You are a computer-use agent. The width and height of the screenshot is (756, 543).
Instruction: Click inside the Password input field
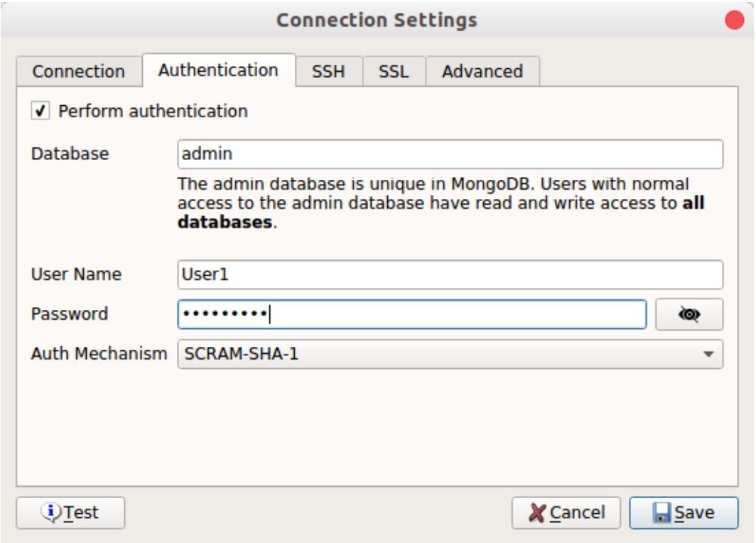pyautogui.click(x=412, y=314)
